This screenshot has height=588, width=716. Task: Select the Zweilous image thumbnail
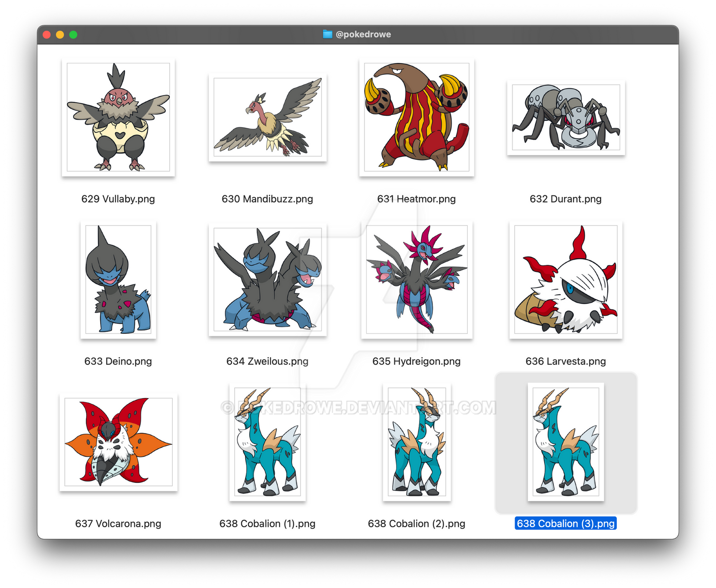[x=267, y=279]
